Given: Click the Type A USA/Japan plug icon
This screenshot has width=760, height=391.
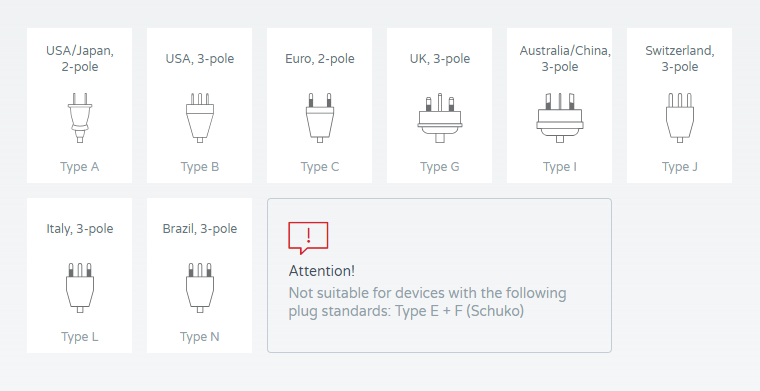Looking at the screenshot, I should click(80, 118).
